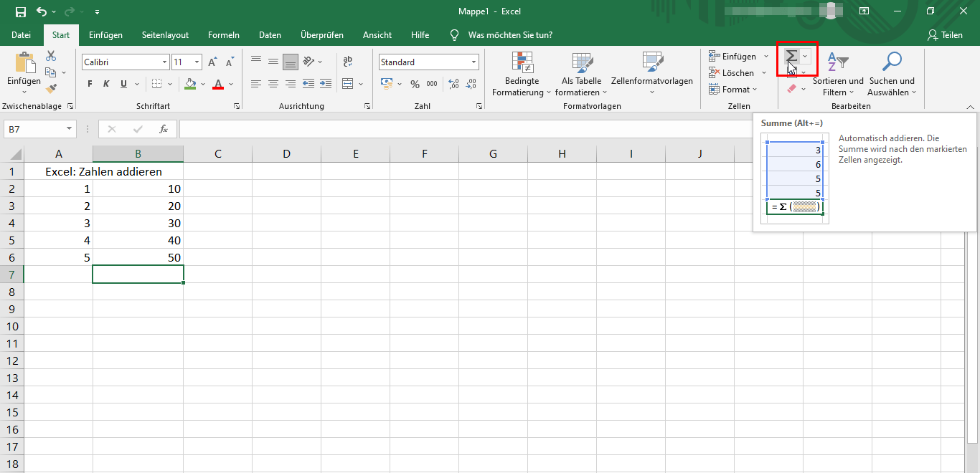Click the Teilen share button
The width and height of the screenshot is (980, 473).
tap(945, 35)
